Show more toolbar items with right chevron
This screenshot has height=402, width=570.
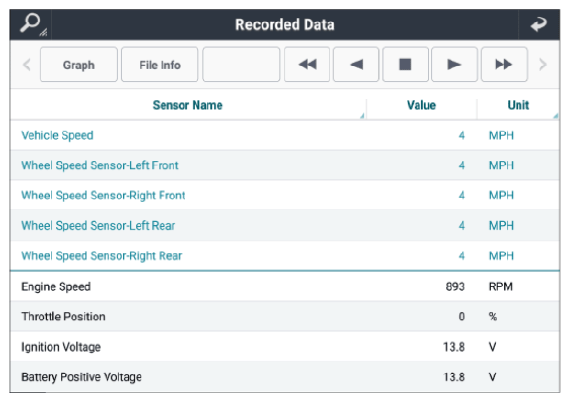[543, 65]
